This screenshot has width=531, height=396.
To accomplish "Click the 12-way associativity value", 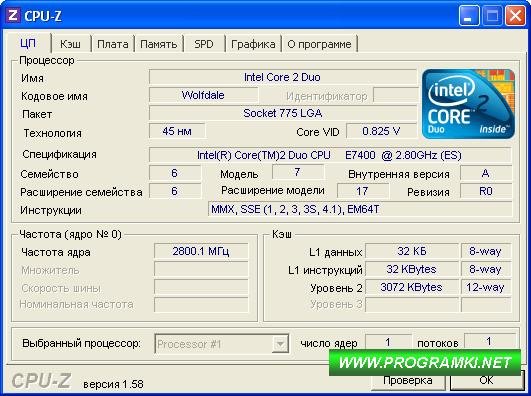I will pyautogui.click(x=486, y=287).
